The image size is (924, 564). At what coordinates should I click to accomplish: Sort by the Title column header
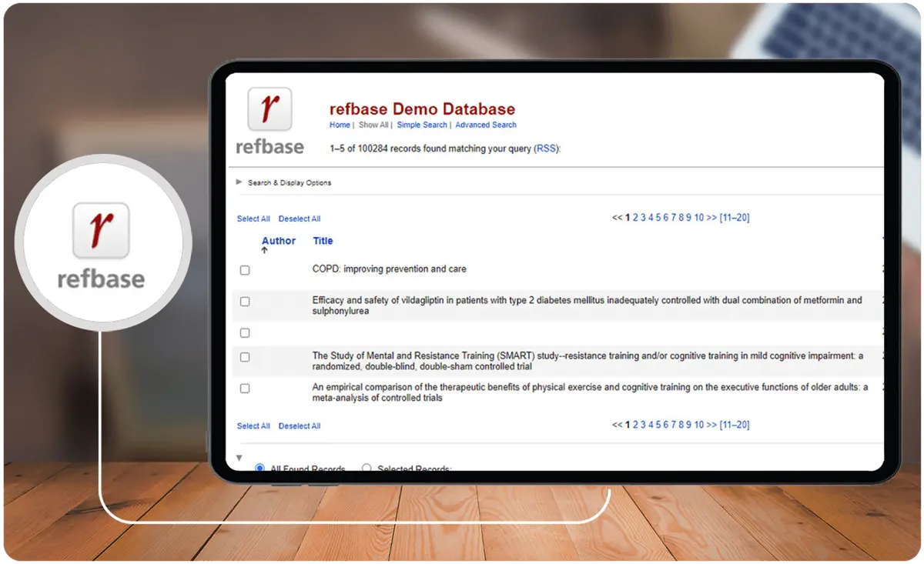pos(323,241)
